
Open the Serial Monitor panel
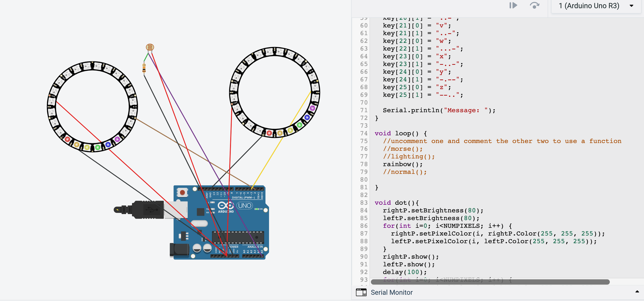coord(391,292)
